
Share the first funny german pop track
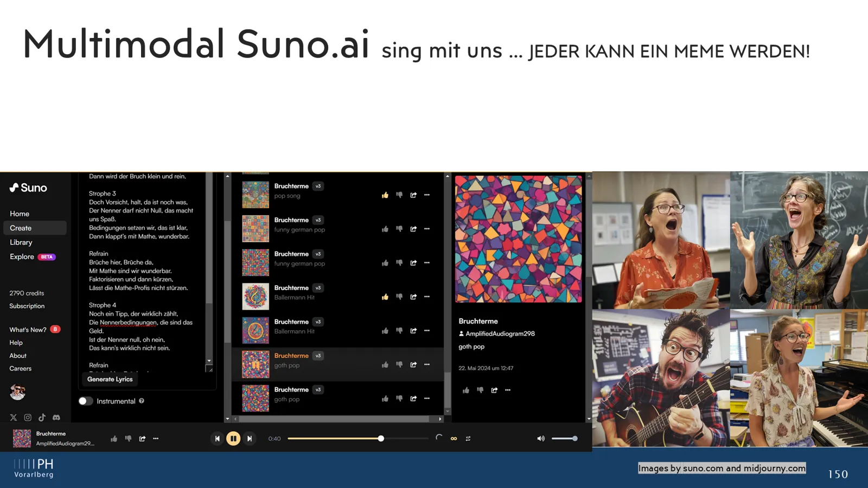pyautogui.click(x=413, y=229)
